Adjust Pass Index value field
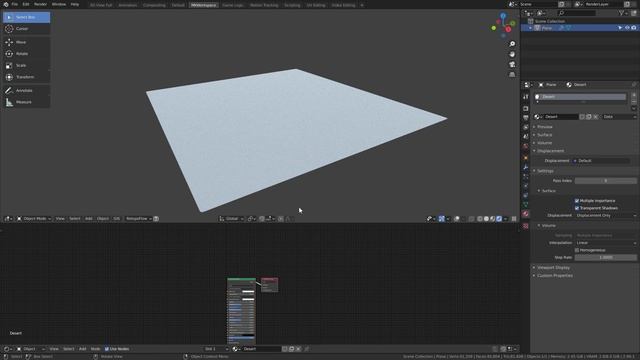 tap(606, 181)
